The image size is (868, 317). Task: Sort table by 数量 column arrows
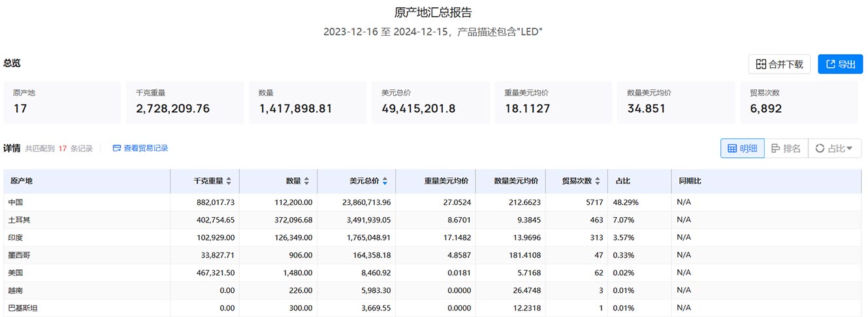click(x=306, y=181)
